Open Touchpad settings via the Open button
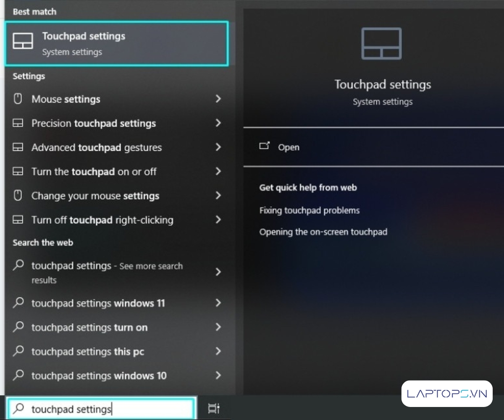The height and width of the screenshot is (420, 504). (289, 147)
